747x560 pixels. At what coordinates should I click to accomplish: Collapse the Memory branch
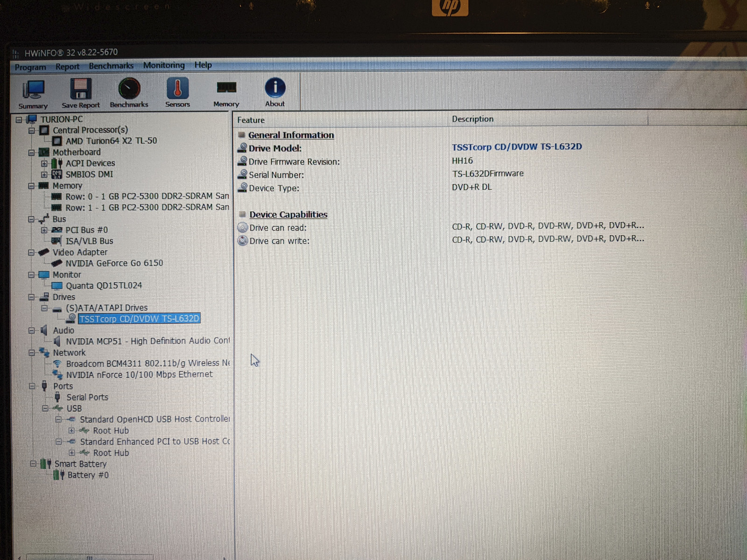[31, 186]
